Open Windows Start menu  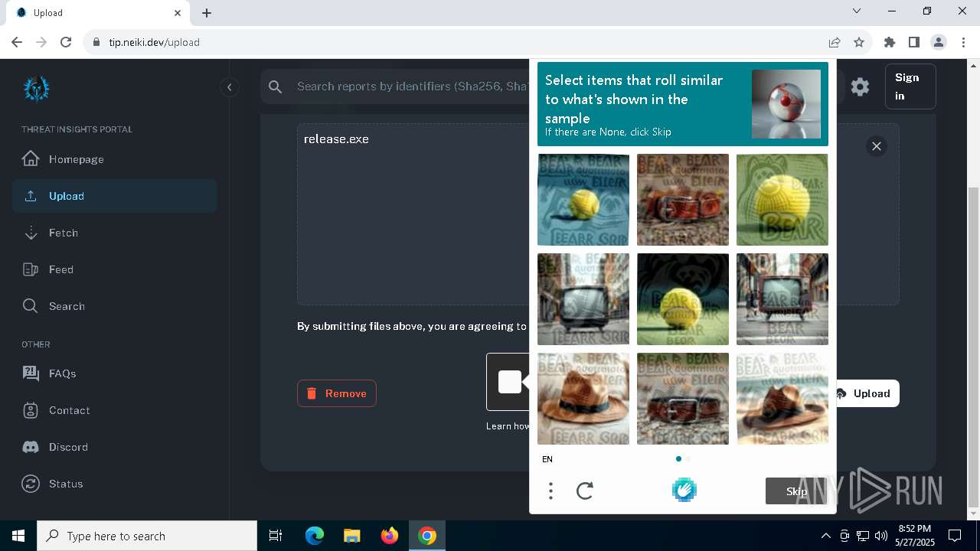(18, 536)
